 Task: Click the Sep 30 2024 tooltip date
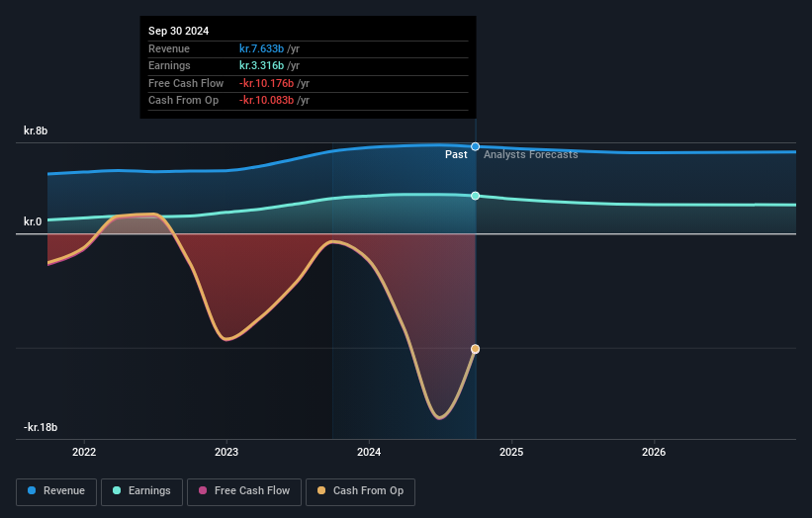tap(179, 31)
